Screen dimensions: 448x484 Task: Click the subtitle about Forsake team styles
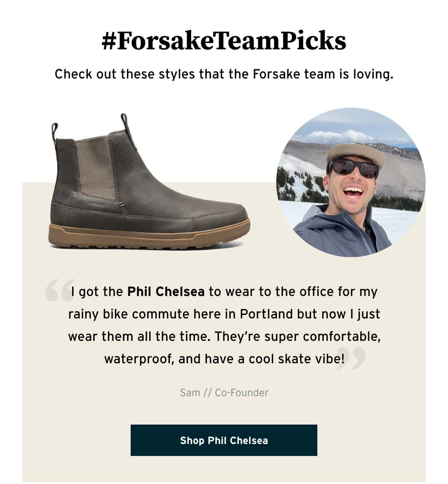(x=224, y=74)
